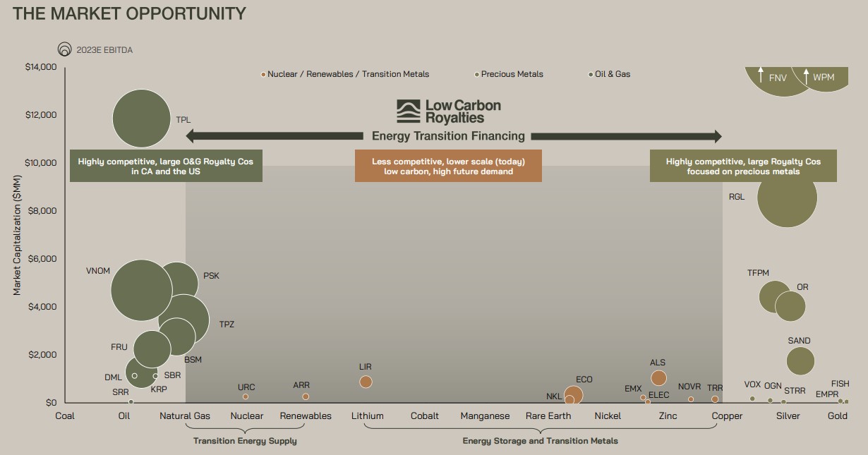Click the Precious Metals legend dot
868x455 pixels.
click(x=477, y=74)
